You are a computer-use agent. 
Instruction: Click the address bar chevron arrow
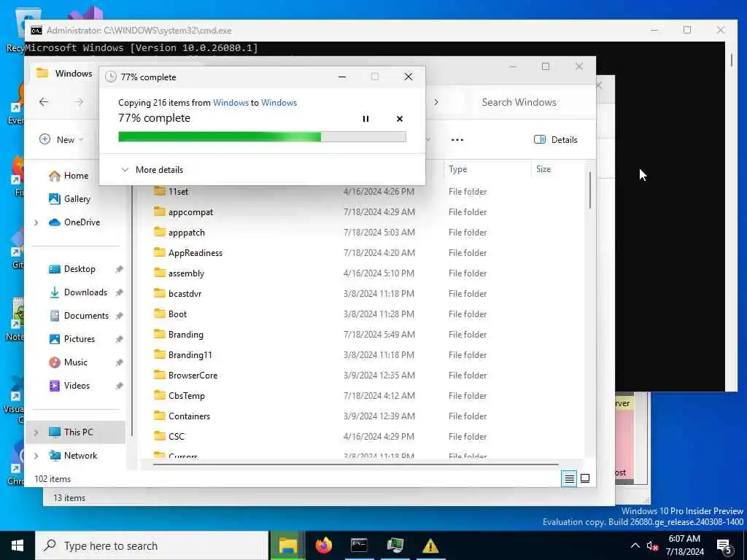point(436,102)
